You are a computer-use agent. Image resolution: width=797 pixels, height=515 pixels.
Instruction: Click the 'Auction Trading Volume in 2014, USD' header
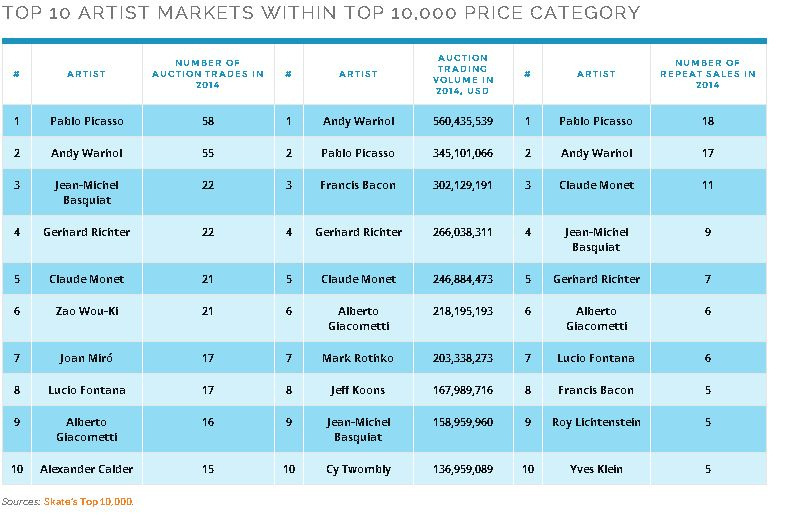point(463,73)
